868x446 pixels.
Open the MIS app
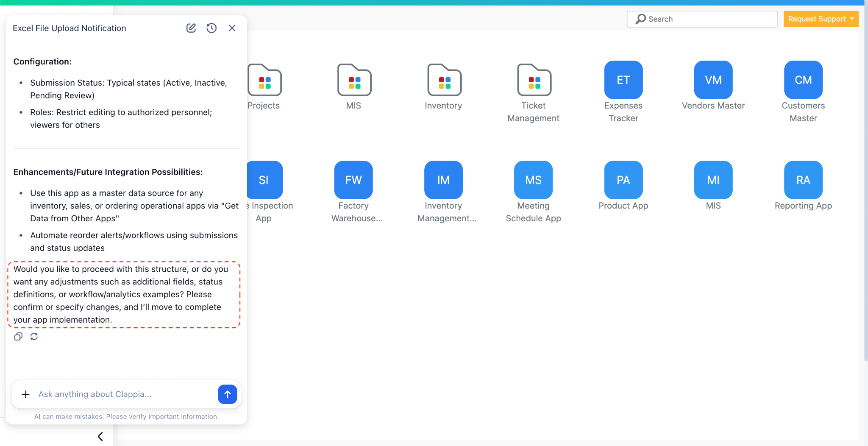712,180
